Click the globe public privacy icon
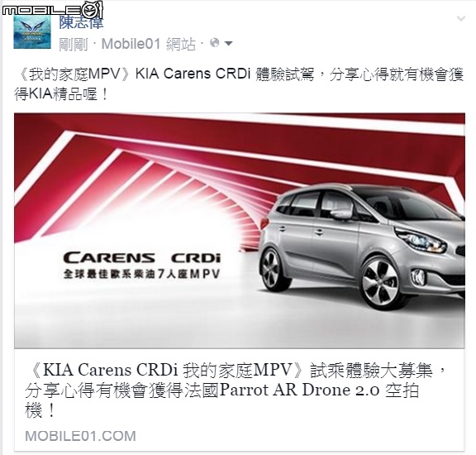The image size is (476, 455). 214,43
